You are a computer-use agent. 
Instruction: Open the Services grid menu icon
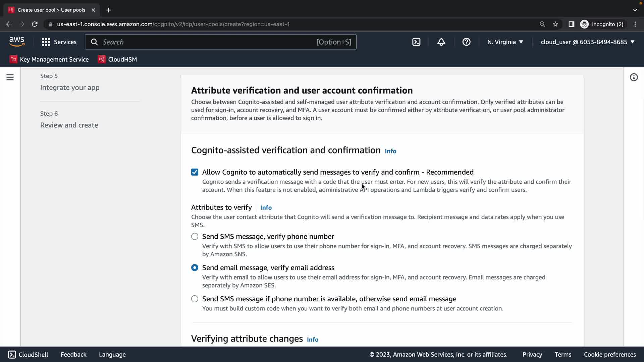(x=46, y=42)
